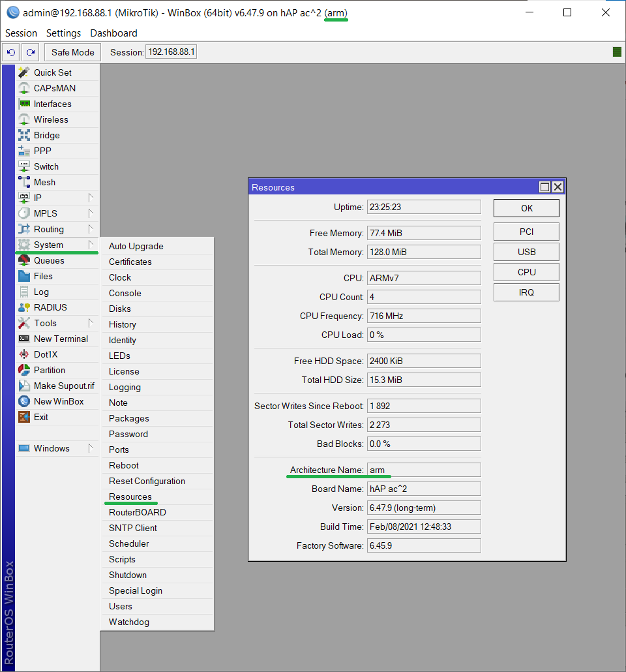This screenshot has height=672, width=626.
Task: Click the Wireless antenna icon
Action: tap(24, 119)
